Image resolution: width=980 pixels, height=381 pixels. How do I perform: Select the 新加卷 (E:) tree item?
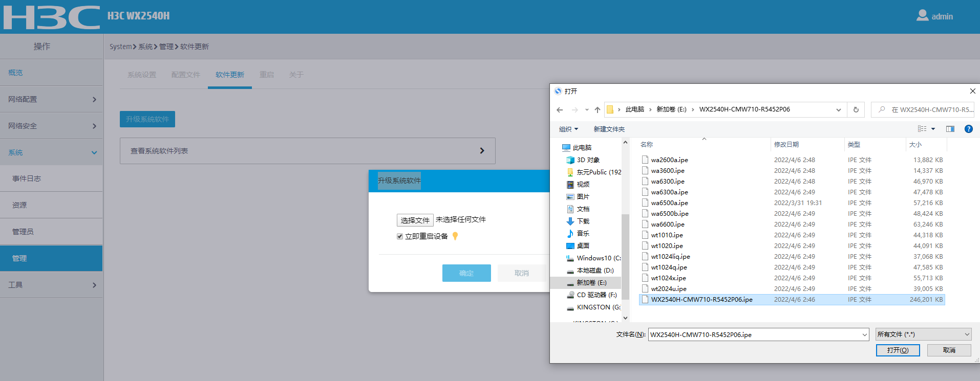point(586,283)
